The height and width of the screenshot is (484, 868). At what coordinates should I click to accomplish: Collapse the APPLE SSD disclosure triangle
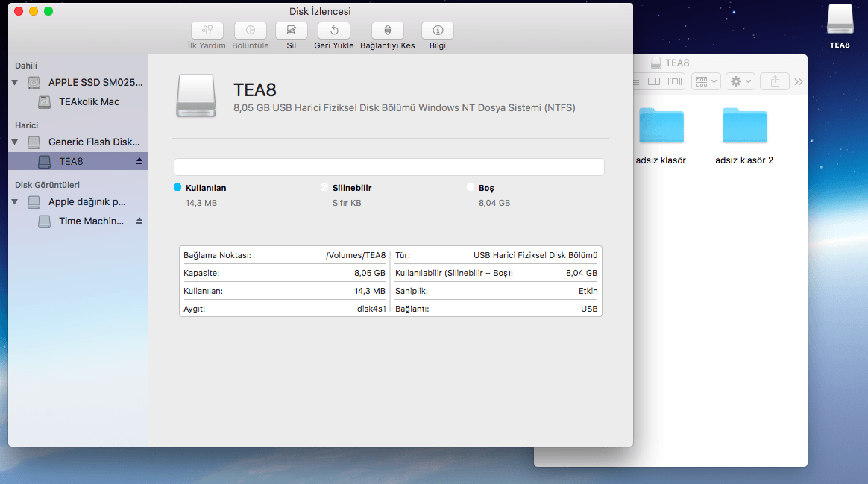pyautogui.click(x=15, y=83)
